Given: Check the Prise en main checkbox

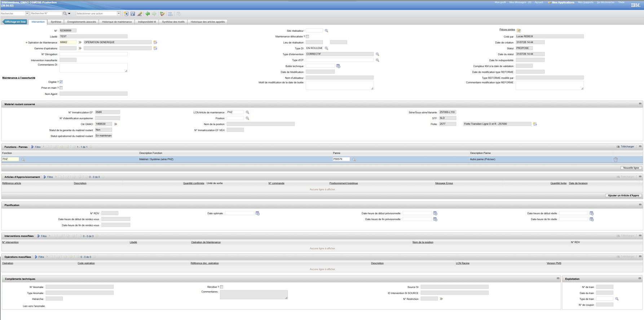Looking at the screenshot, I should point(61,88).
